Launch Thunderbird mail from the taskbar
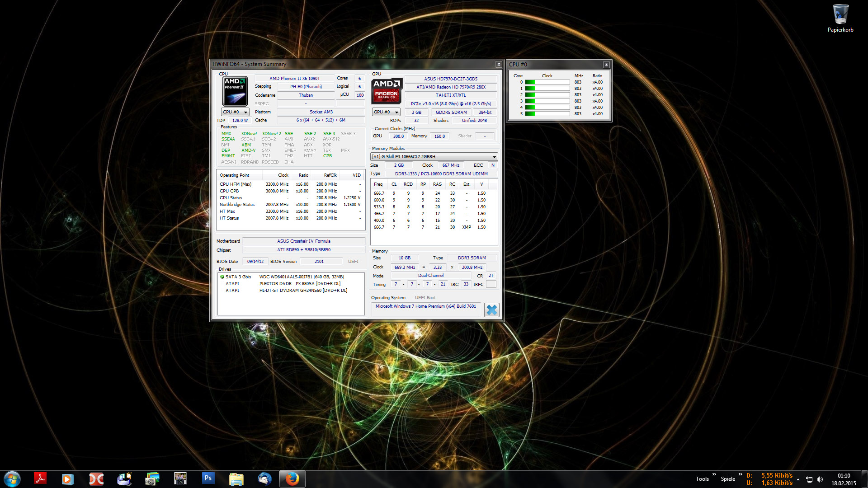This screenshot has height=488, width=868. tap(264, 479)
